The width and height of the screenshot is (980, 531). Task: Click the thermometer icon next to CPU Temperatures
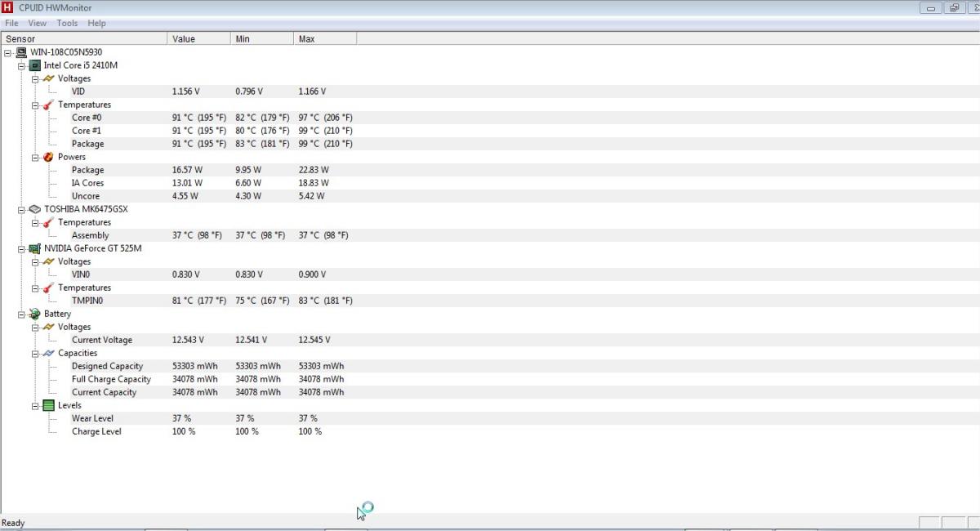[48, 105]
